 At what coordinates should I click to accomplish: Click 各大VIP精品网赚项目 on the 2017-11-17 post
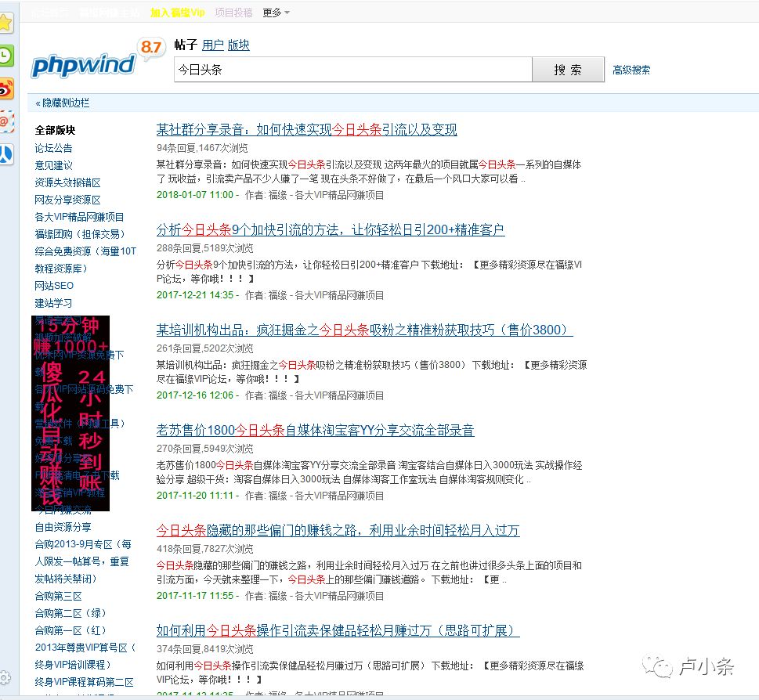click(339, 596)
